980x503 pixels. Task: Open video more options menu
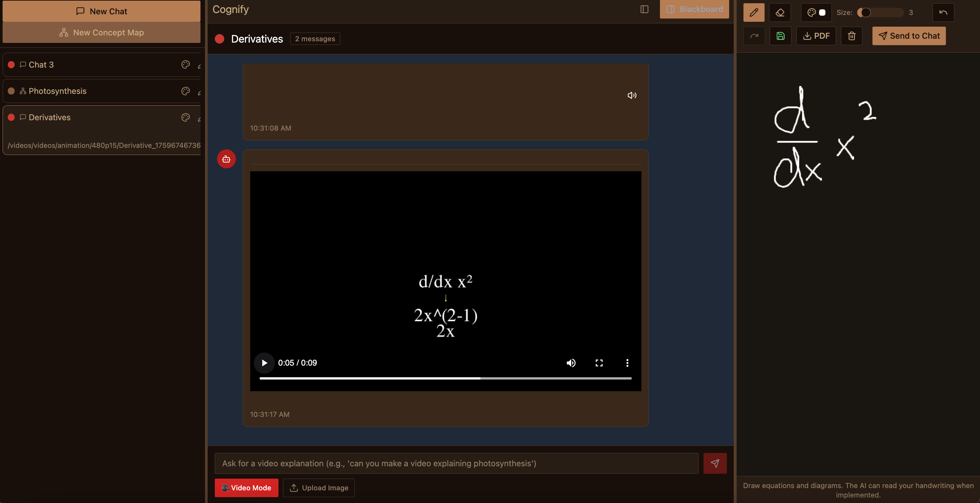pos(627,363)
